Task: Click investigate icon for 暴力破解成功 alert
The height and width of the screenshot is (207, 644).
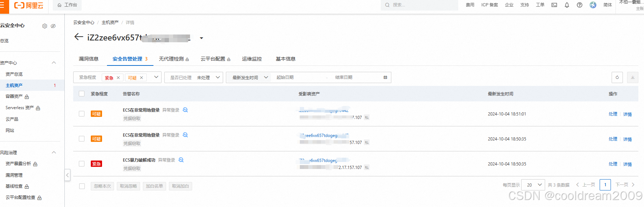Action: [x=181, y=160]
